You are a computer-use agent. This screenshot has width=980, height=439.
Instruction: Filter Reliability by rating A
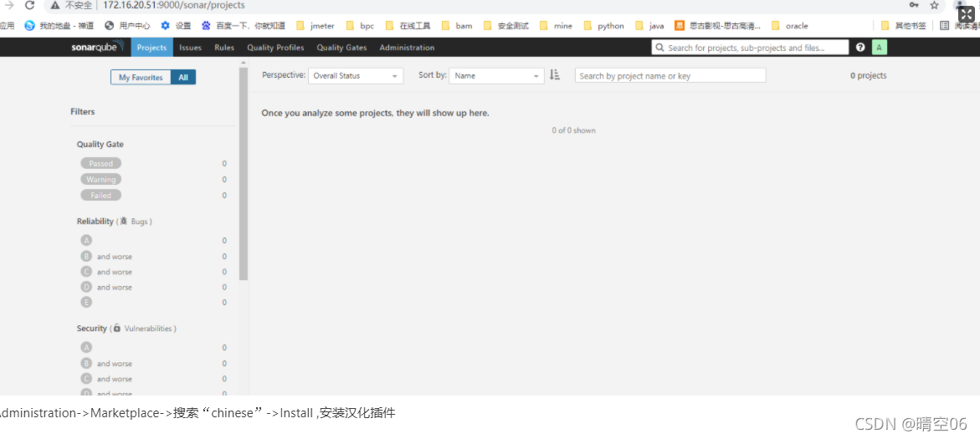(x=86, y=241)
